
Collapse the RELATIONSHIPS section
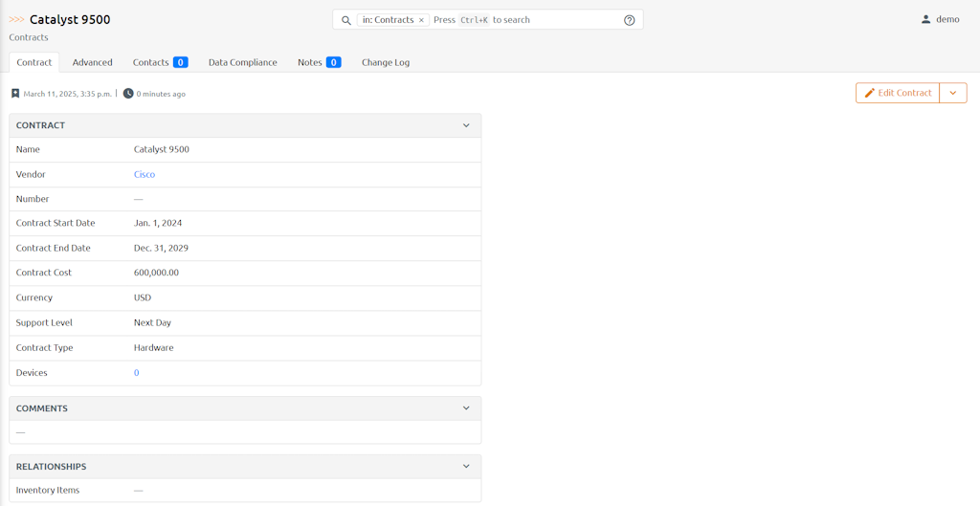coord(466,467)
